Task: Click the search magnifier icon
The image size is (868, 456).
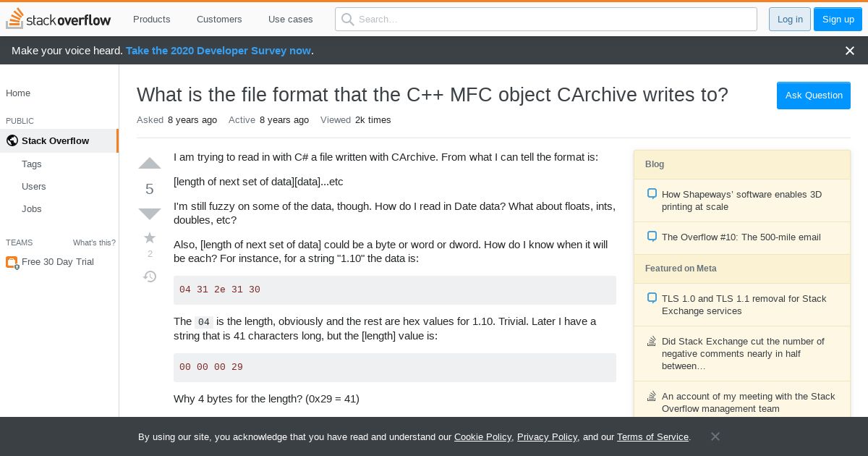Action: tap(348, 19)
